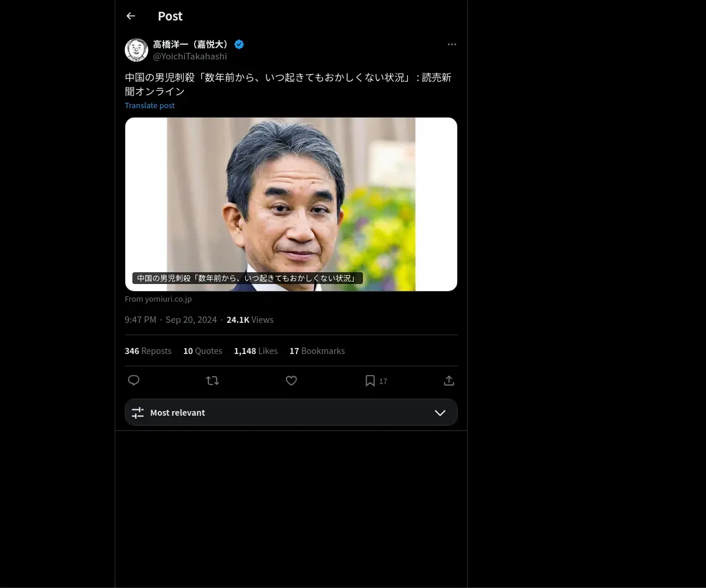Click the blue verified badge
This screenshot has height=588, width=706.
[x=239, y=44]
